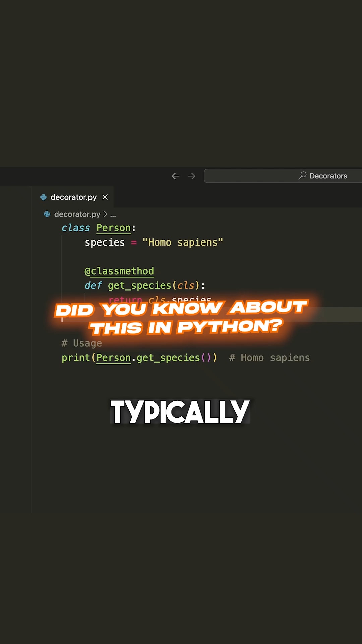Click the TYPICALLY caption text
Screen dimensions: 362x644
coord(180,412)
